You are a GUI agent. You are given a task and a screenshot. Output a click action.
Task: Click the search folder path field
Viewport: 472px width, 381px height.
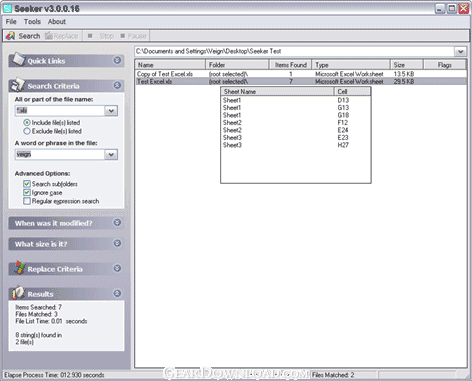(294, 51)
